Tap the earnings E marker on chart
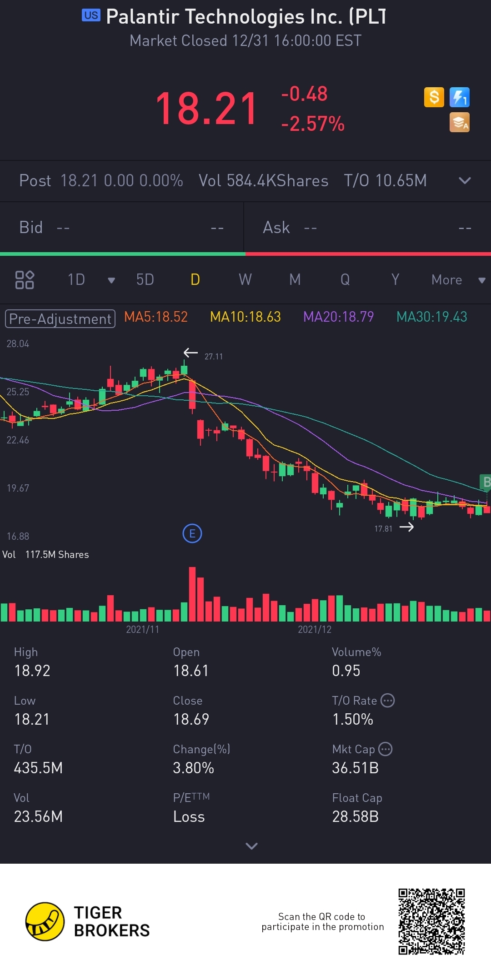 (192, 533)
